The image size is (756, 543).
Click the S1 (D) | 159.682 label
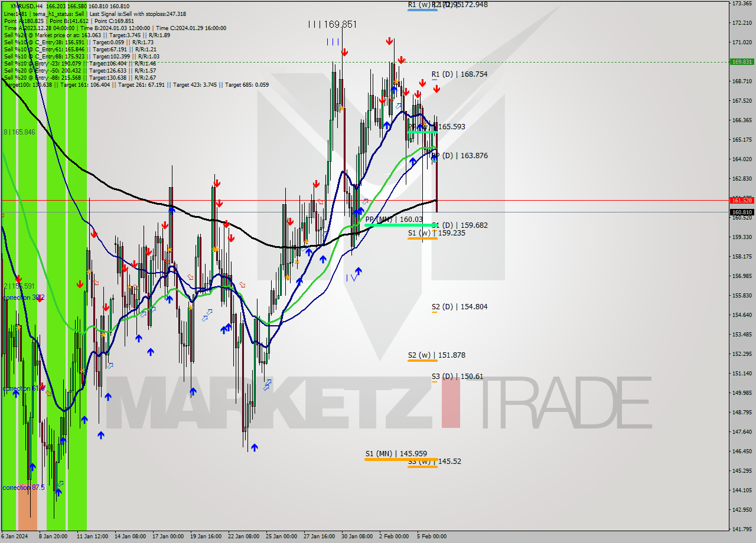[x=461, y=225]
